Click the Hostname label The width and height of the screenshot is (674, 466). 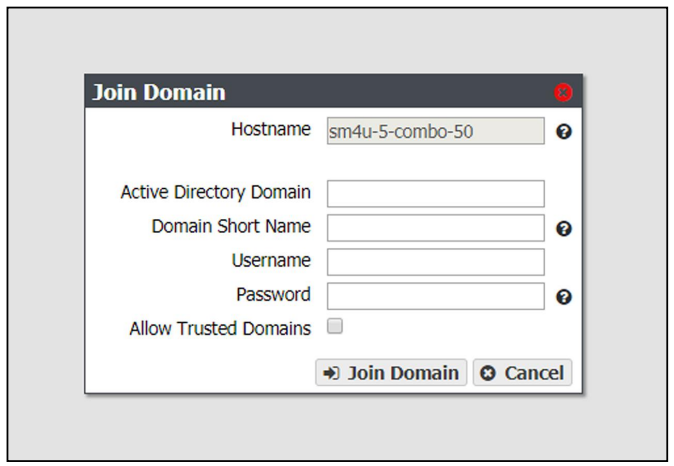tap(271, 129)
